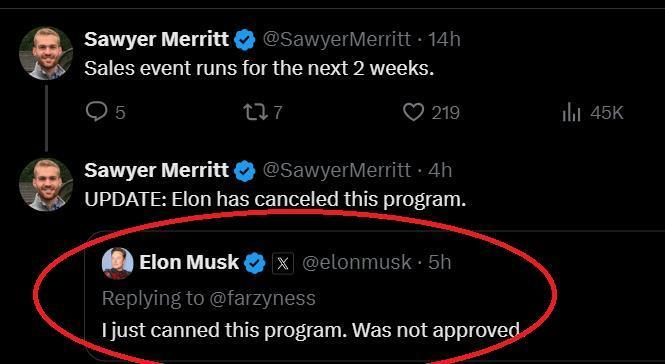The height and width of the screenshot is (364, 665).
Task: Open the @farzyness mention link
Action: 262,298
